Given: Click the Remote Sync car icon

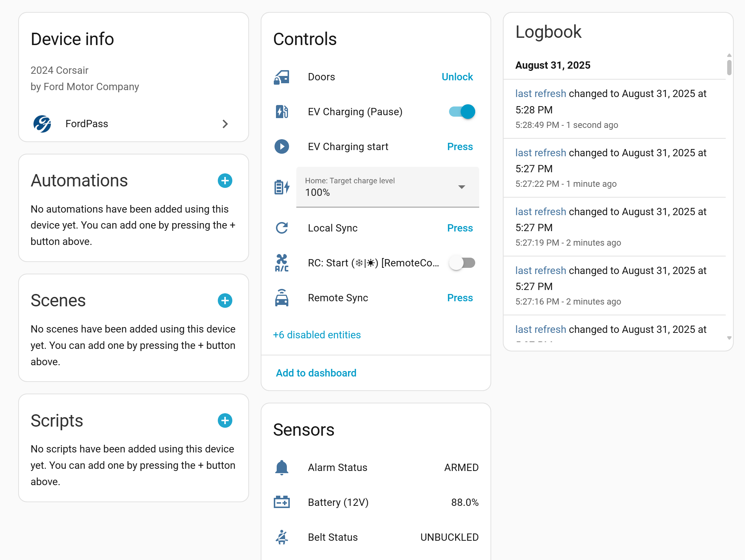Looking at the screenshot, I should [x=281, y=298].
